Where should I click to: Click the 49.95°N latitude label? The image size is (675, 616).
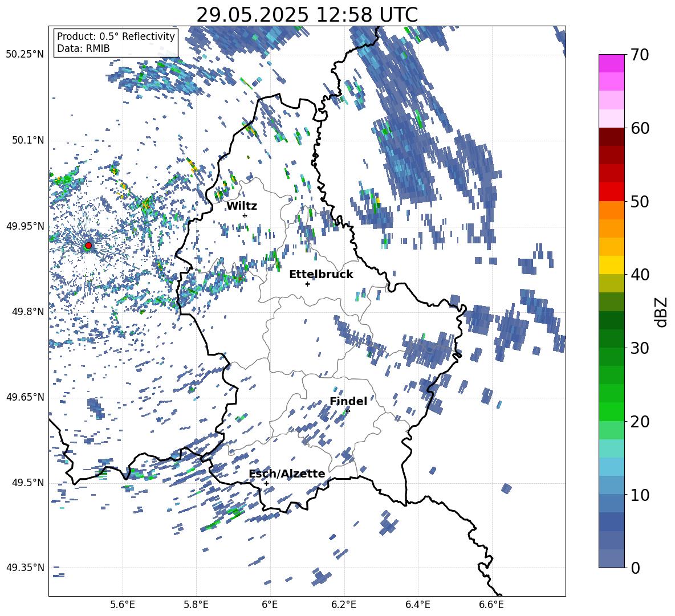(x=25, y=226)
